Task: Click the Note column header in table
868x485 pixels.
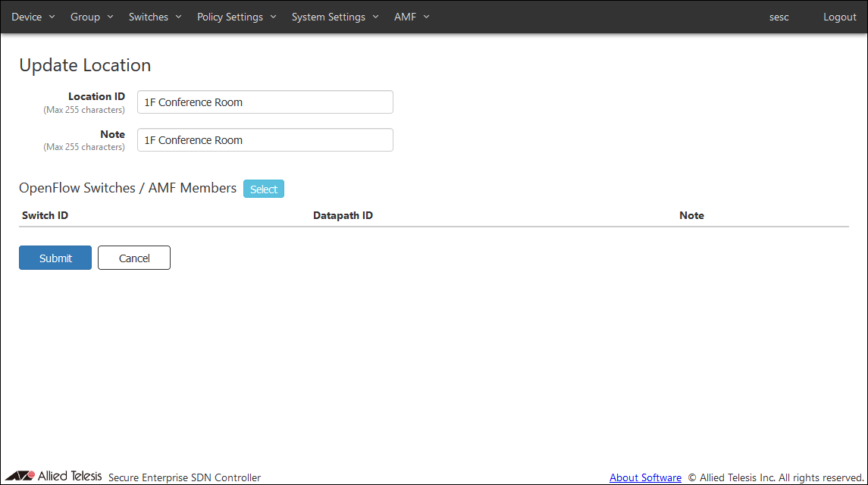Action: 691,215
